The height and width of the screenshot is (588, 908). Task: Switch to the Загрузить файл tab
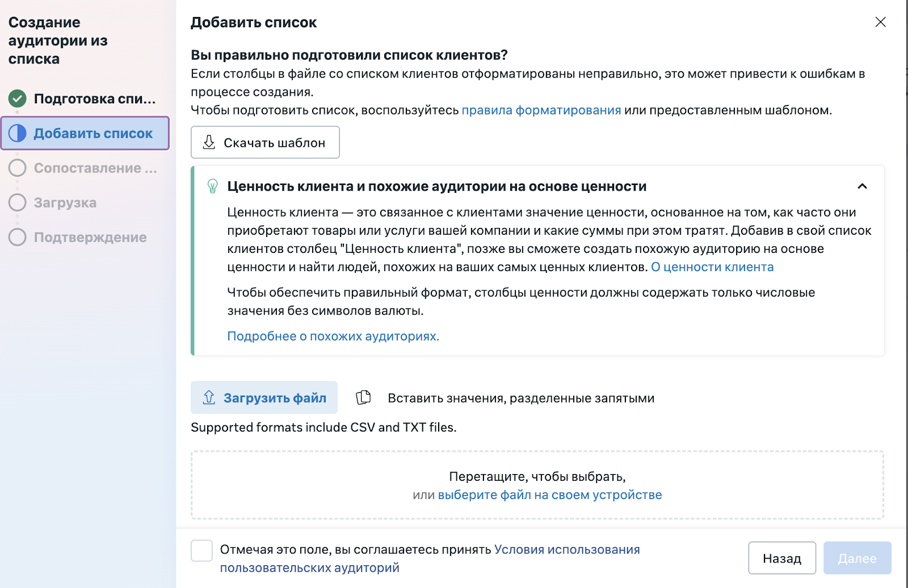coord(264,397)
